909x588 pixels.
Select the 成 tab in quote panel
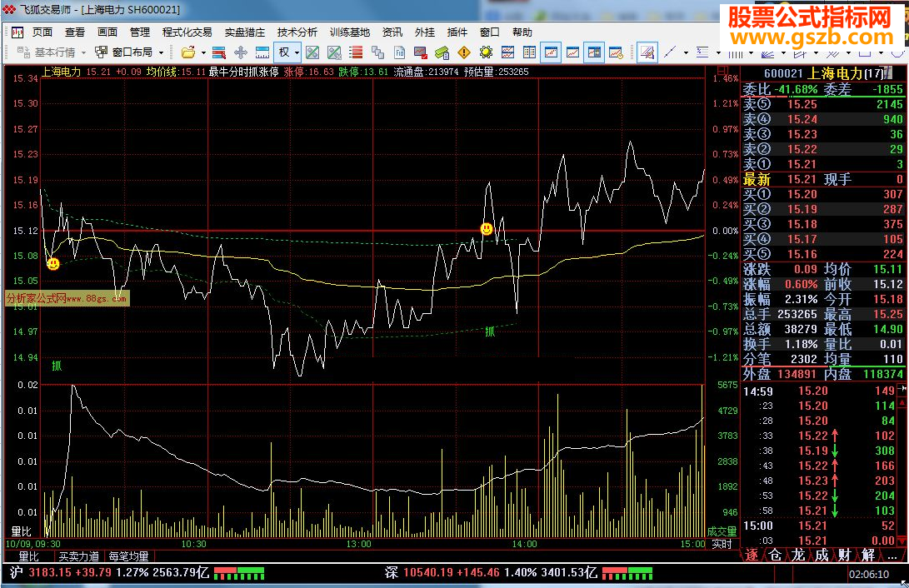coord(822,555)
